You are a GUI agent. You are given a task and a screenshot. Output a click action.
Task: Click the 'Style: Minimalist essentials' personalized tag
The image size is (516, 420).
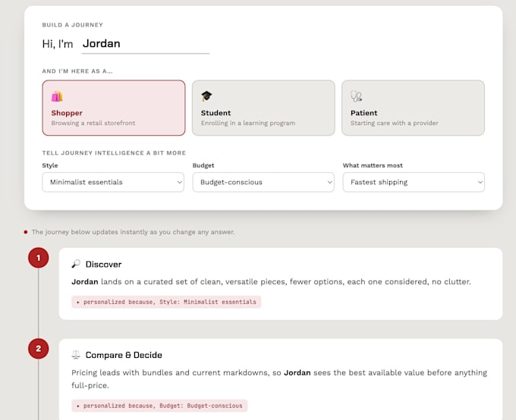(x=166, y=302)
